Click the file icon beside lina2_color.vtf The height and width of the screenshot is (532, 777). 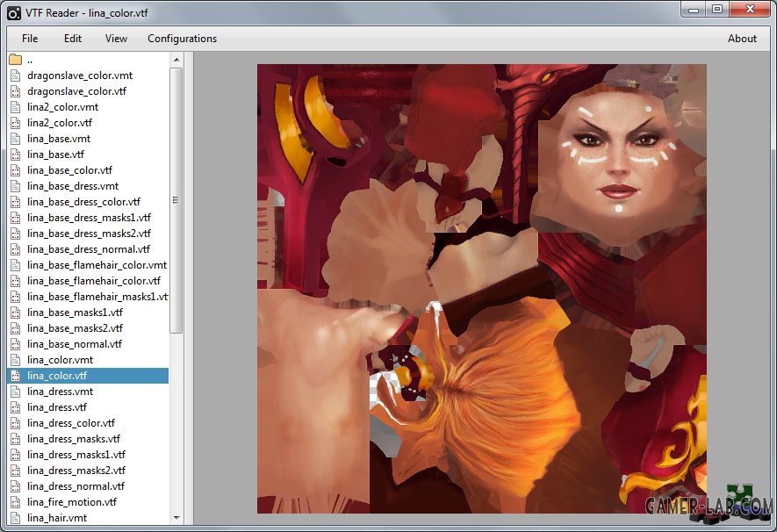pos(15,123)
